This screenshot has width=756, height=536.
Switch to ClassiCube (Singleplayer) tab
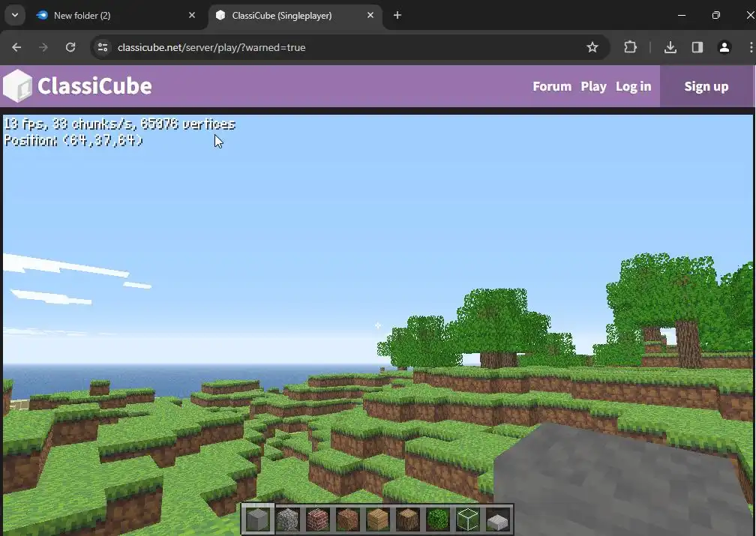coord(295,16)
